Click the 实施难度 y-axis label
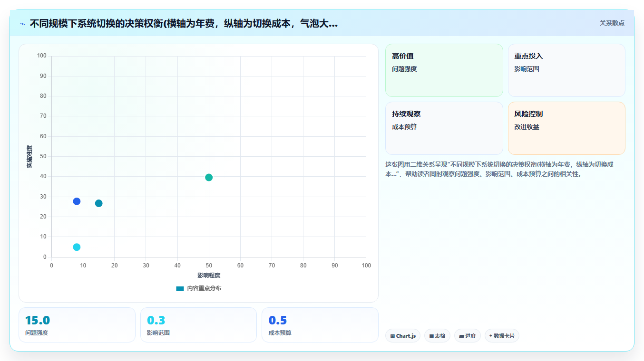This screenshot has width=644, height=361. pyautogui.click(x=29, y=157)
